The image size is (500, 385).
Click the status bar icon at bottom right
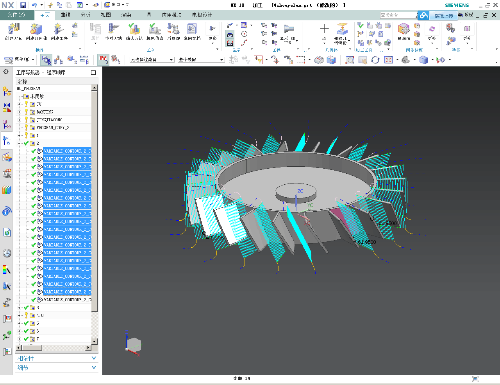tap(475, 379)
